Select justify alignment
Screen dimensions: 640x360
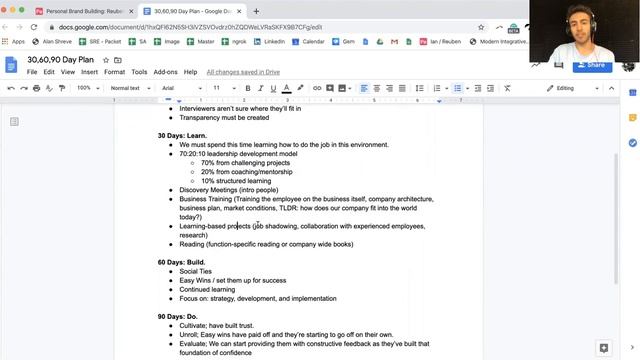(402, 88)
